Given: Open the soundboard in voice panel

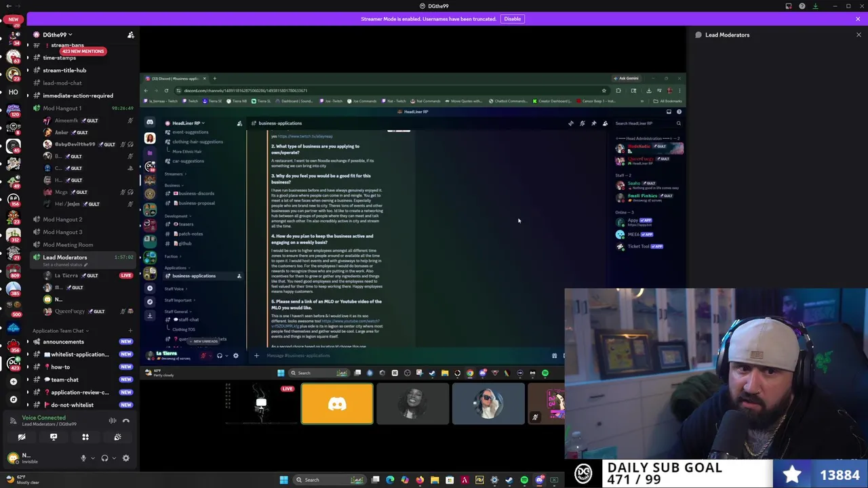Looking at the screenshot, I should (x=117, y=437).
